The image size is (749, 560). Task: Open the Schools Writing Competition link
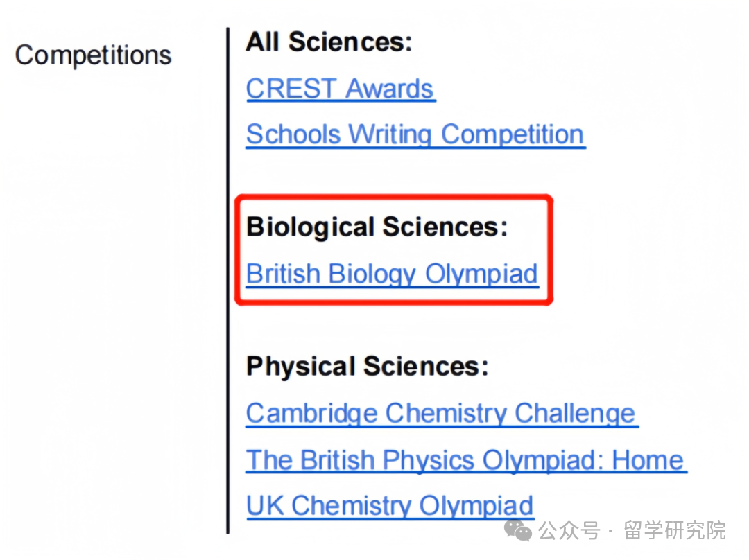pyautogui.click(x=415, y=134)
